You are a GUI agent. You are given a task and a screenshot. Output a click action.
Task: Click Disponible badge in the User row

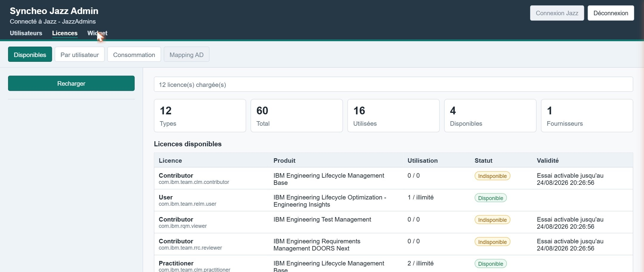(490, 198)
